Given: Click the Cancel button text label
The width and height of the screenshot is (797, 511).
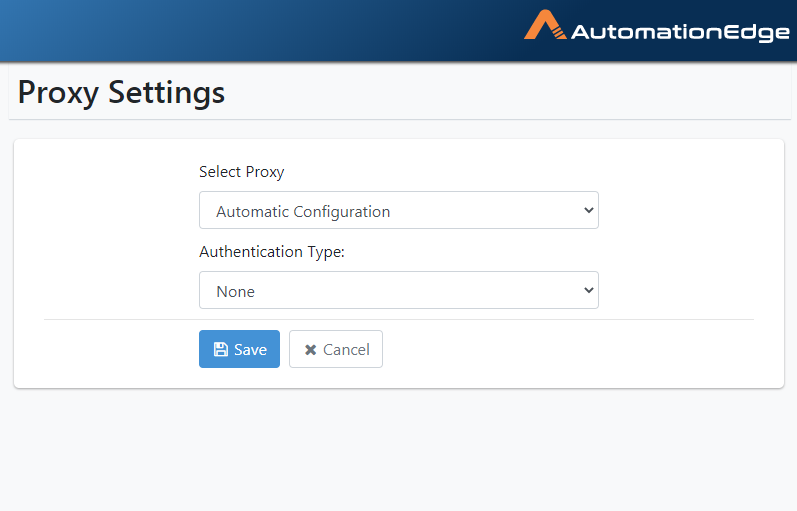Looking at the screenshot, I should [346, 350].
